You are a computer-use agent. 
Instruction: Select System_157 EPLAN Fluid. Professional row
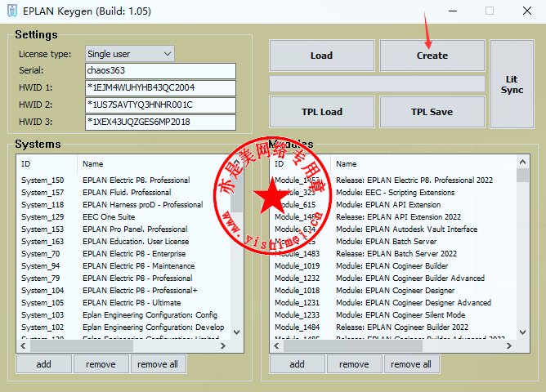[123, 193]
